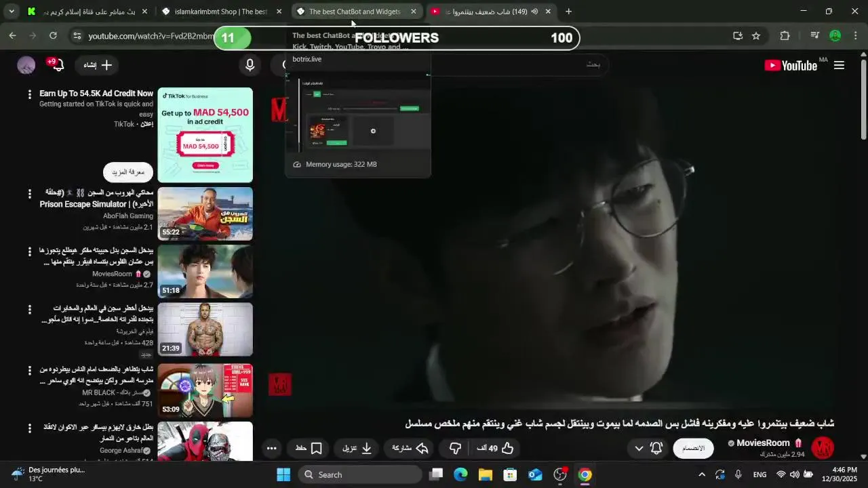Download the video (تنزيل)
Screen dimensions: 868x488
357,448
